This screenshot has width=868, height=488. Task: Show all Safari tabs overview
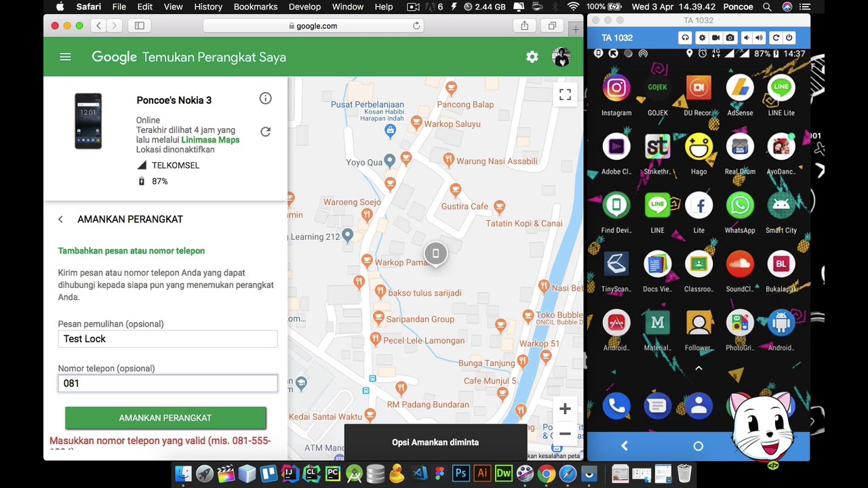coord(552,26)
